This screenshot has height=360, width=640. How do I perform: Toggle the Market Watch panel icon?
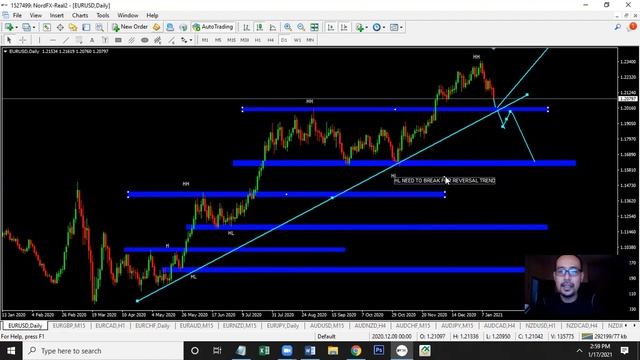tap(47, 27)
